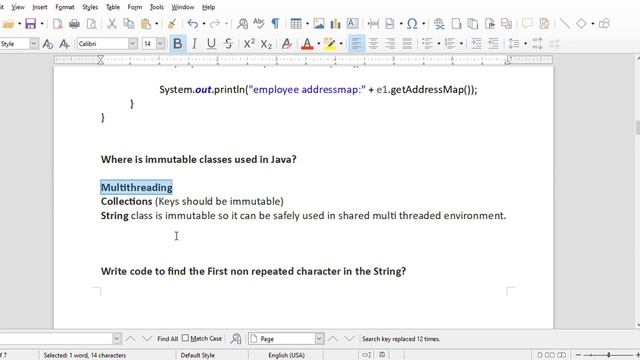Open Navigate By Page dropdown
Screen dimensions: 640x360
[x=319, y=339]
